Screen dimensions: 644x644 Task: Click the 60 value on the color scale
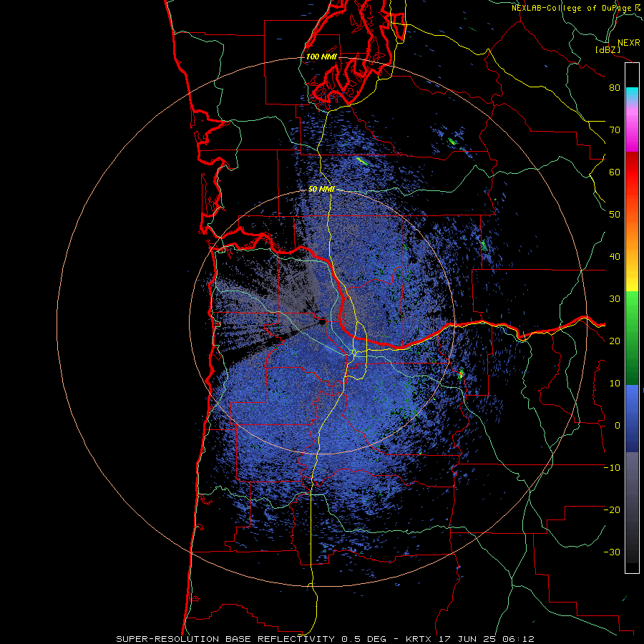[615, 172]
